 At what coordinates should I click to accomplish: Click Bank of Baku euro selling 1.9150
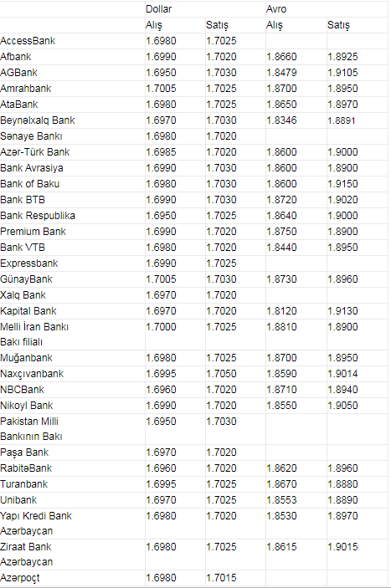[x=342, y=184]
